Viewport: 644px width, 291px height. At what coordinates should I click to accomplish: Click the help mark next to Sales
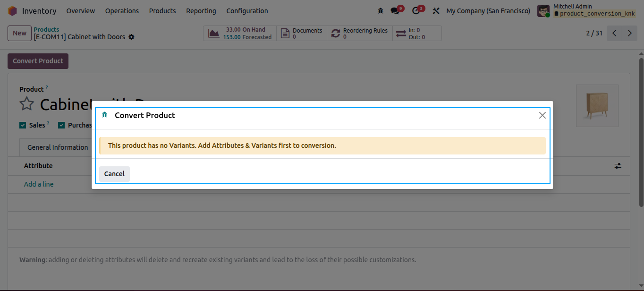click(x=48, y=123)
